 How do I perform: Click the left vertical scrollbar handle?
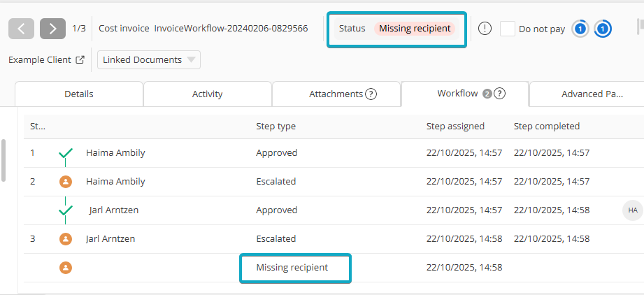tap(3, 160)
